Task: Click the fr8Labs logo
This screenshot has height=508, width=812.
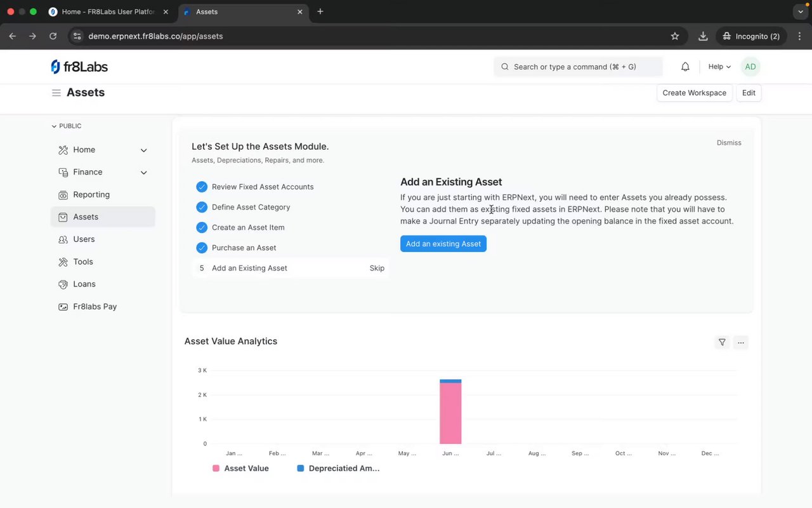Action: tap(79, 67)
